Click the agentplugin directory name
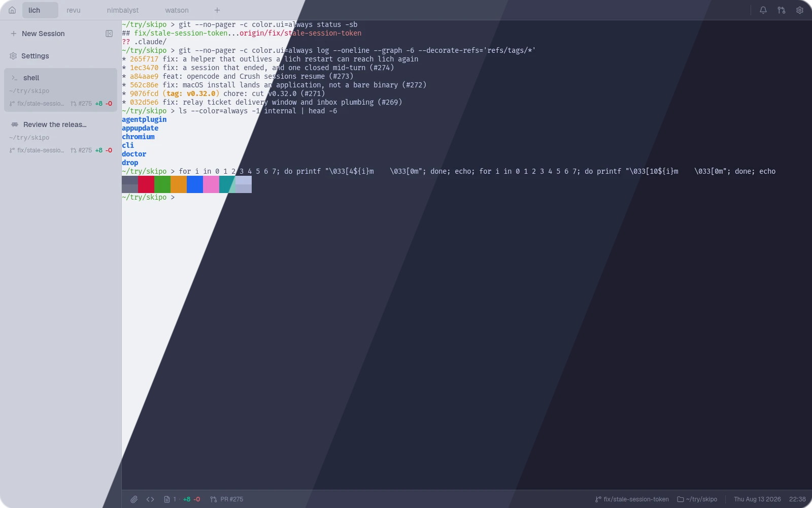The width and height of the screenshot is (812, 508). 144,119
